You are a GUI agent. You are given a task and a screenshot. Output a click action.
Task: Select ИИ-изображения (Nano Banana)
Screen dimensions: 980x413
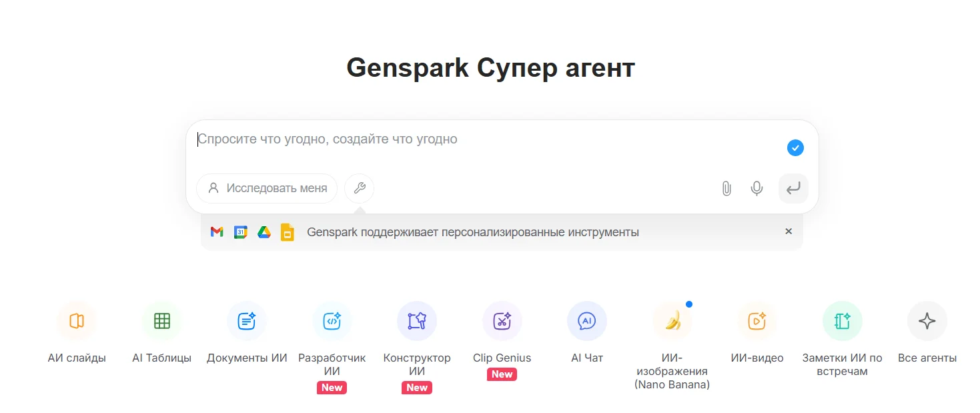[672, 320]
